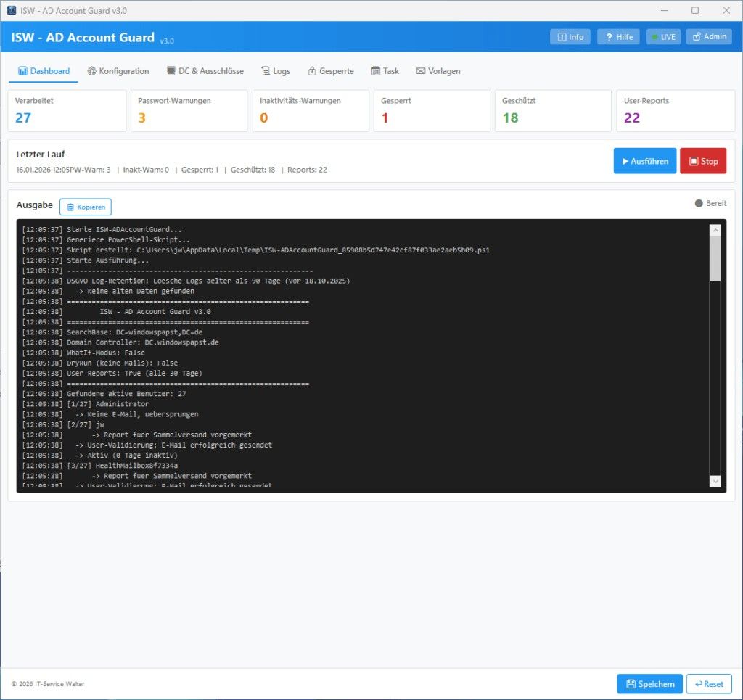Select the Dashboard tab
Image resolution: width=743 pixels, height=700 pixels.
click(x=44, y=71)
